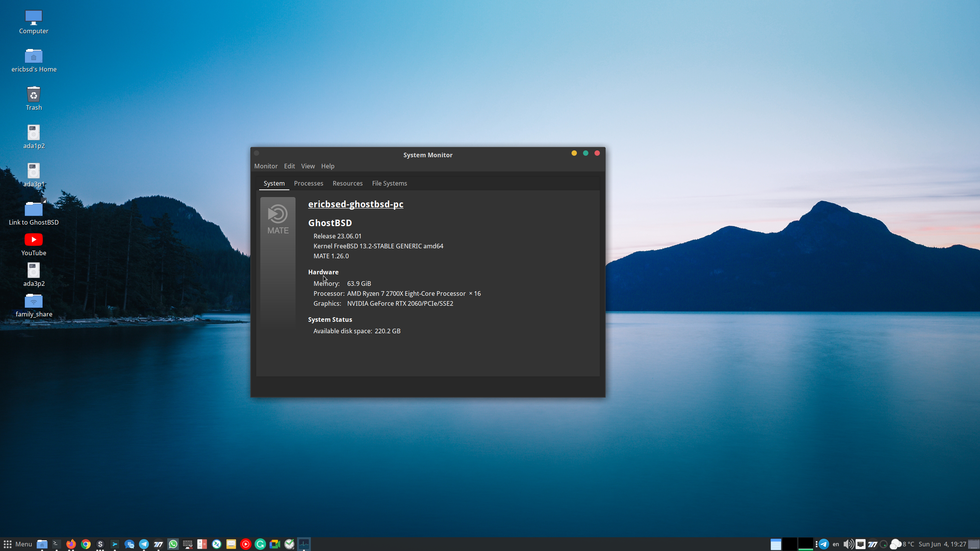
Task: Click the date and time clock
Action: pos(942,544)
